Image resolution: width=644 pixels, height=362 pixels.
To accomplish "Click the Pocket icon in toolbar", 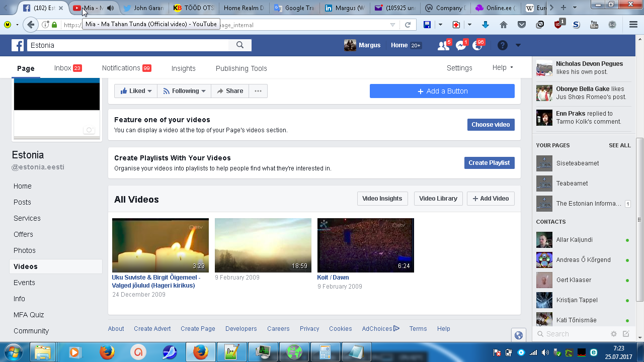I will coord(522,25).
